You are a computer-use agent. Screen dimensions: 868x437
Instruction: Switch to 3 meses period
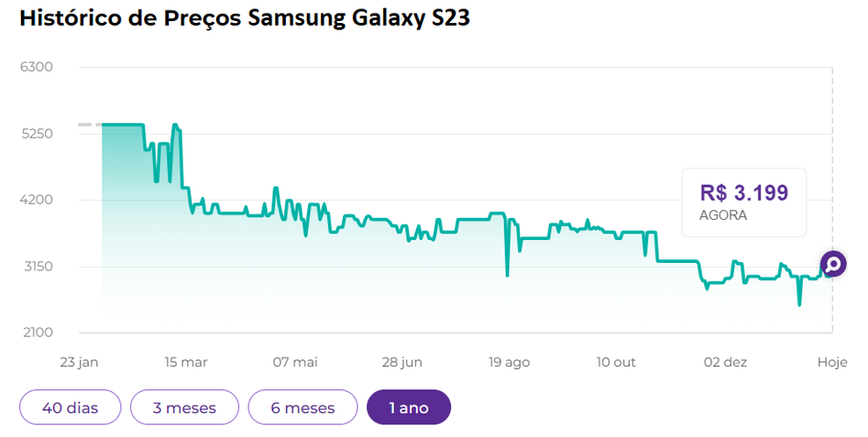184,408
